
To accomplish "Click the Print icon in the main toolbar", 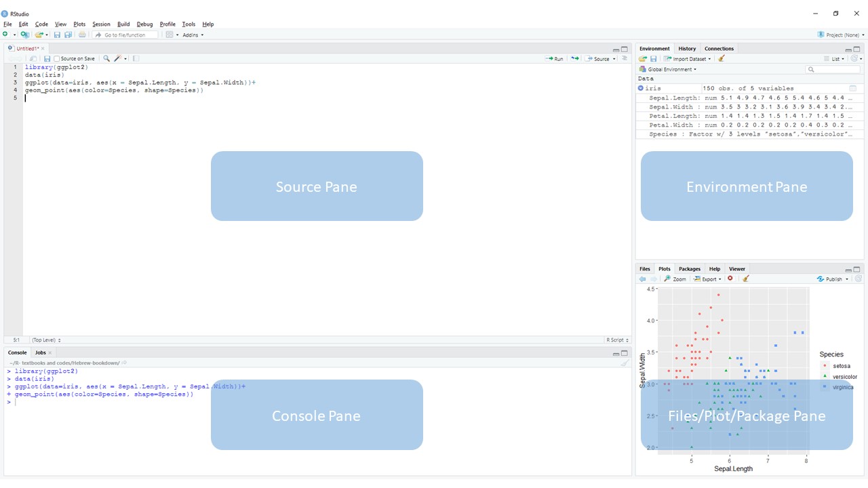I will [82, 35].
